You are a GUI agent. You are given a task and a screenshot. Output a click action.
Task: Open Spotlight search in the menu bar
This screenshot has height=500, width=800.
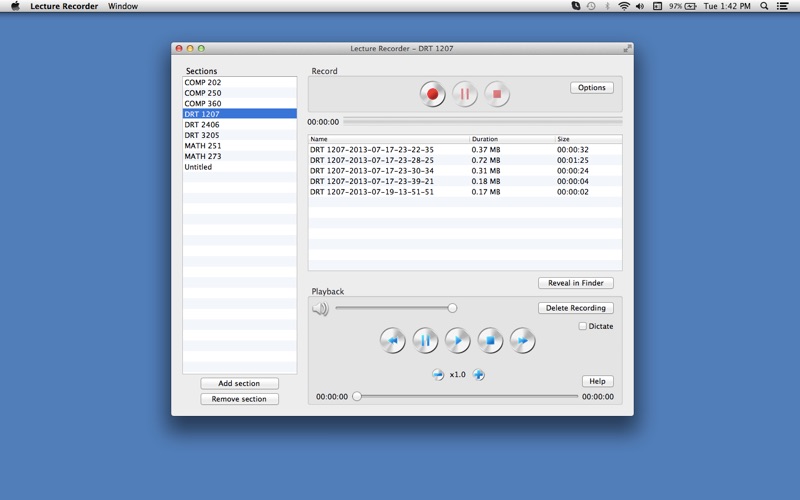[765, 6]
